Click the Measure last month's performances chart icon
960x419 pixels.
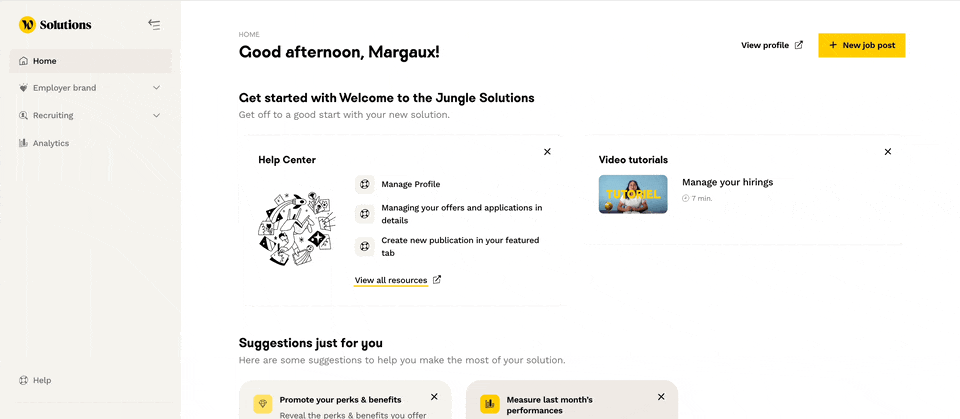[490, 404]
